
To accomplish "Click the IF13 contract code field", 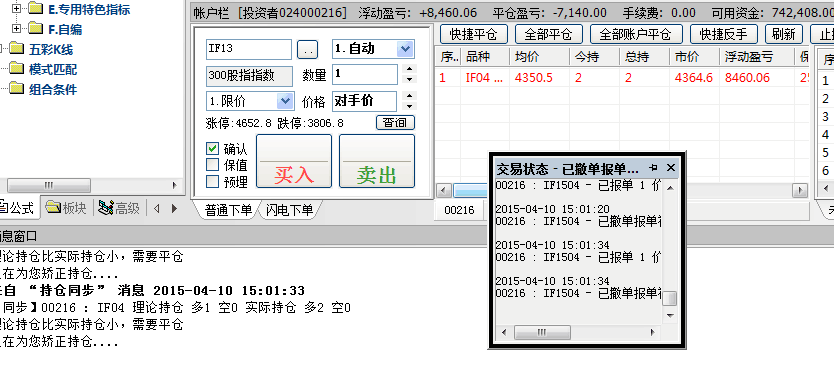I will coord(248,49).
